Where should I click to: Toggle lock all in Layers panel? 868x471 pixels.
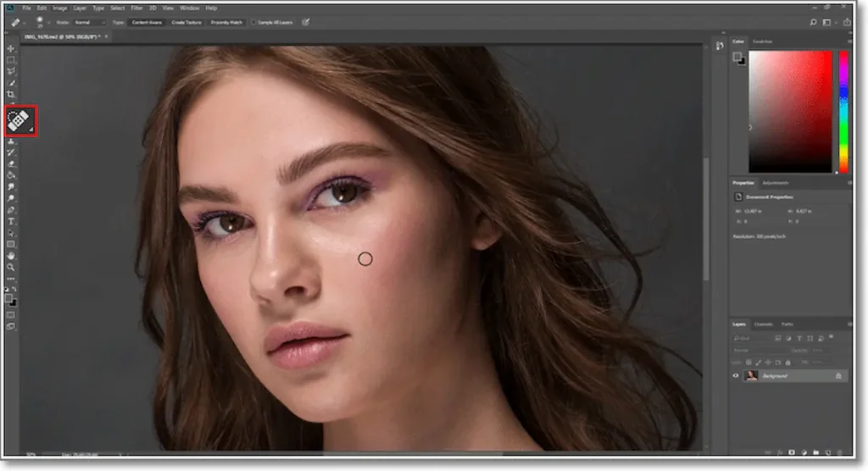787,363
